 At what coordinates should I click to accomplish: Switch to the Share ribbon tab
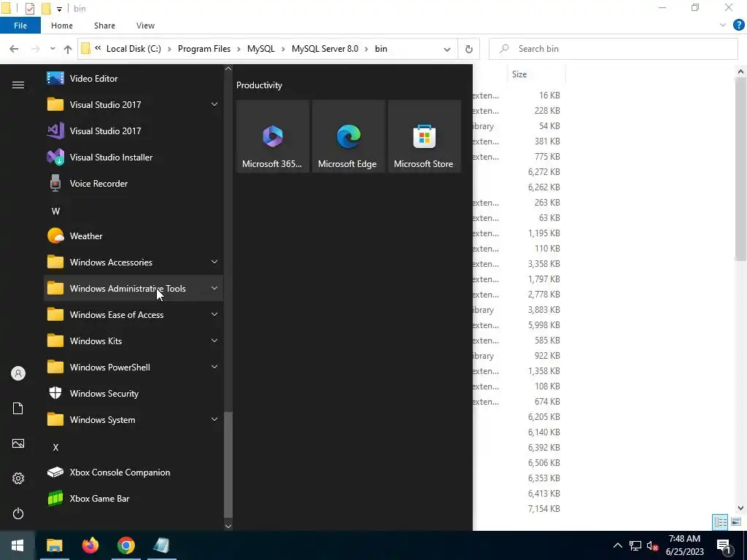click(104, 26)
